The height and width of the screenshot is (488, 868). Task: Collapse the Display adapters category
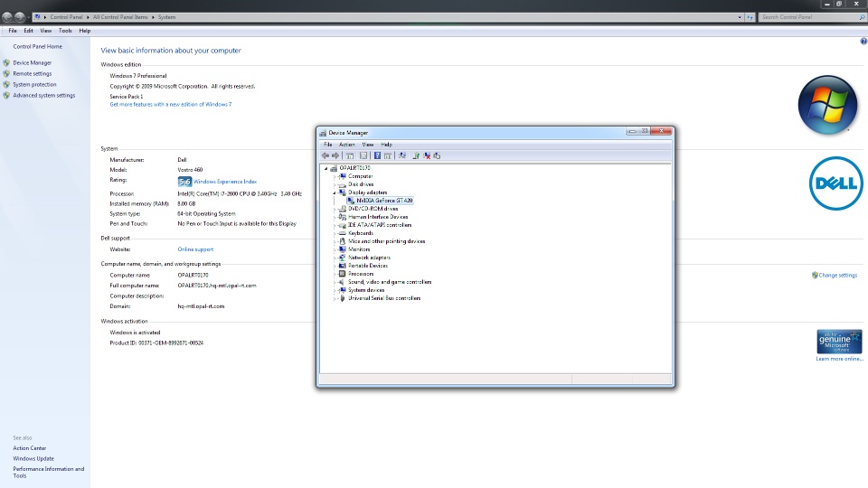[335, 192]
